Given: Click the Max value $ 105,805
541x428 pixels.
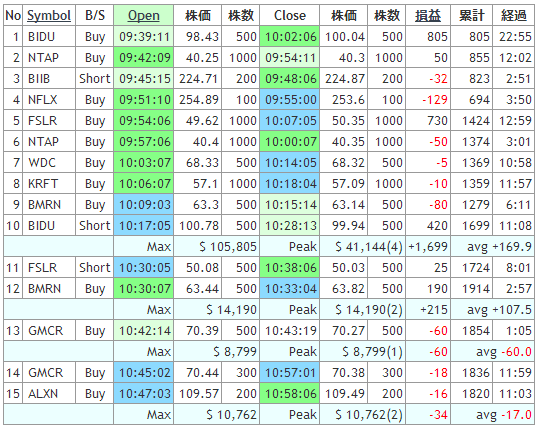Looking at the screenshot, I should [x=228, y=247].
